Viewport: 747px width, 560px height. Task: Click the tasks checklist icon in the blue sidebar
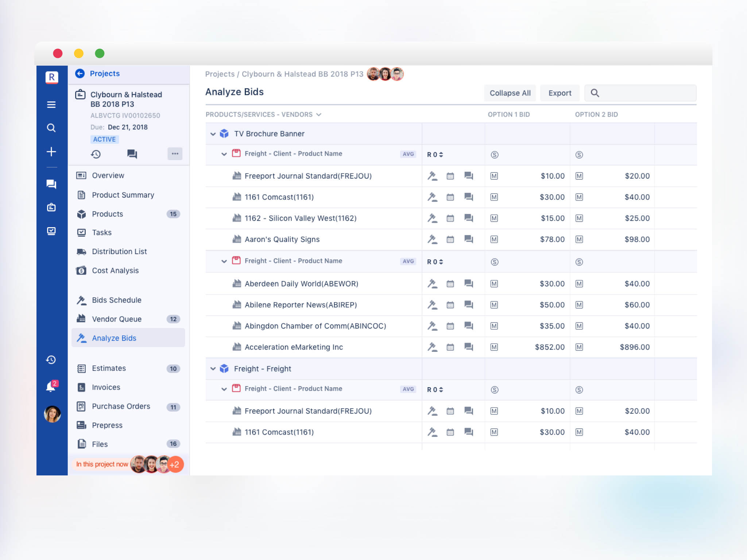(x=51, y=231)
